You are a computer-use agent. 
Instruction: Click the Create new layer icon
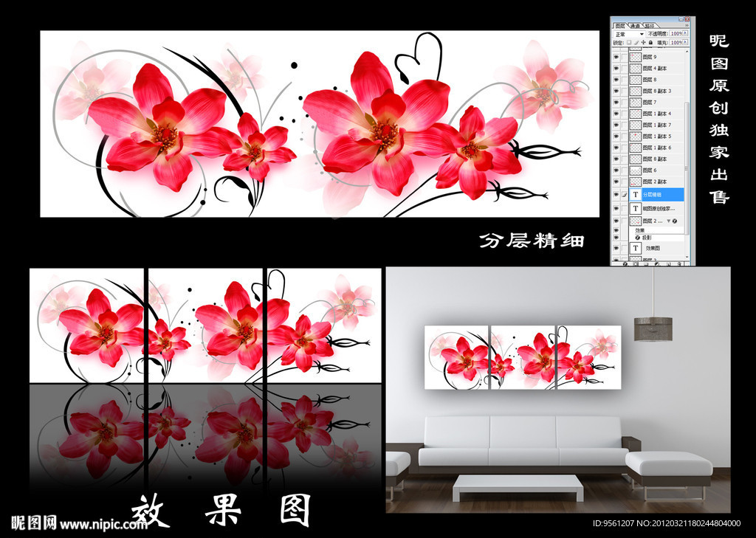pos(669,263)
